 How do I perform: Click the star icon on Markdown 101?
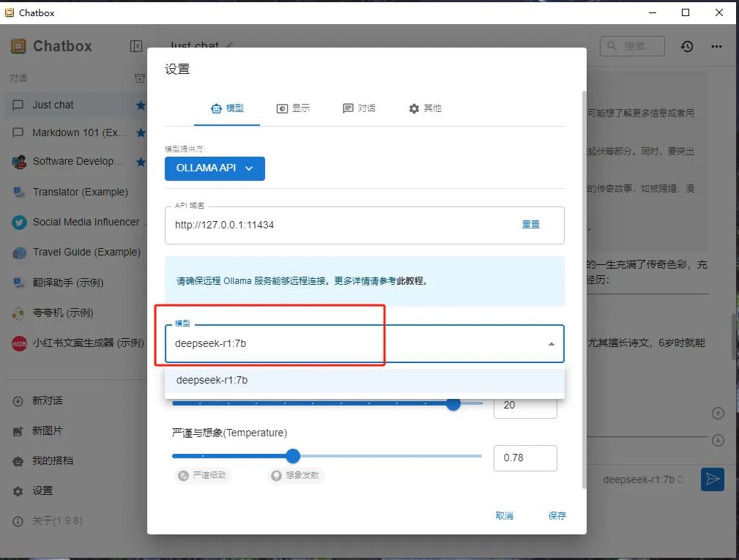(x=141, y=132)
